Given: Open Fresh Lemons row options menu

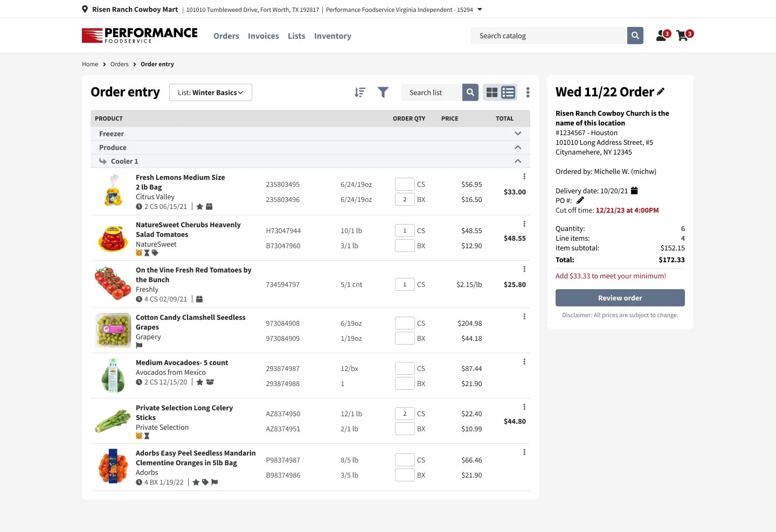Looking at the screenshot, I should pos(524,177).
